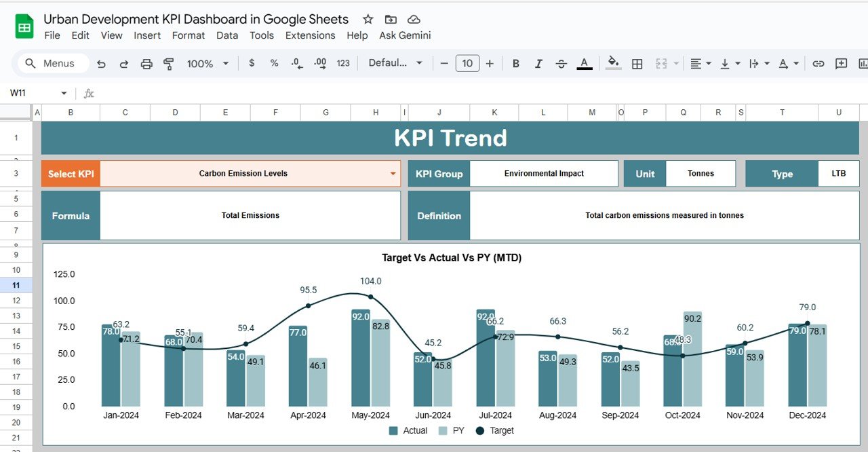Viewport: 868px width, 452px height.
Task: Open the Extensions menu
Action: pos(311,35)
